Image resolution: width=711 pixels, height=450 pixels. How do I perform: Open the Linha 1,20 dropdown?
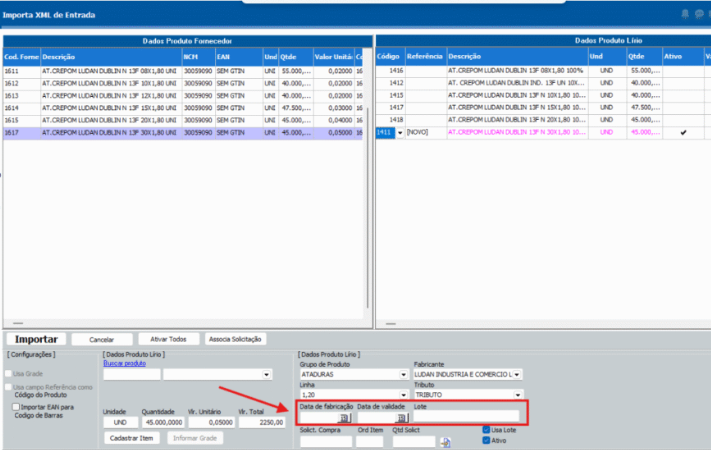click(404, 395)
